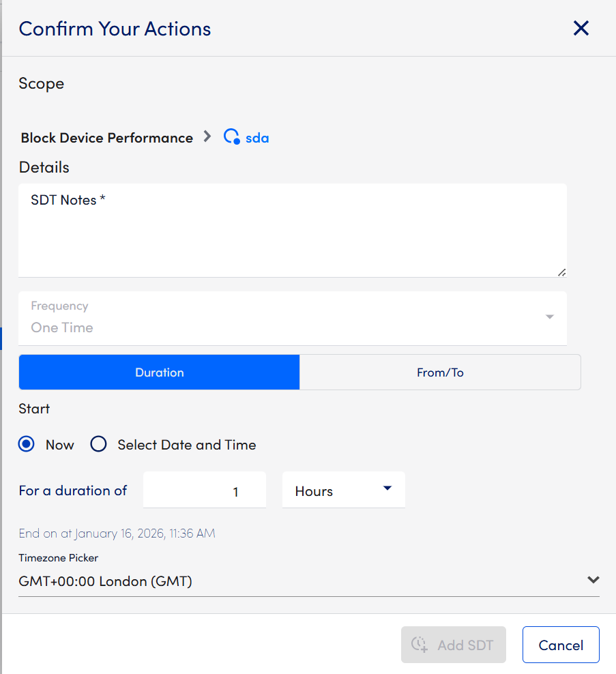Click Block Device Performance breadcrumb text
Image resolution: width=616 pixels, height=674 pixels.
[x=107, y=138]
